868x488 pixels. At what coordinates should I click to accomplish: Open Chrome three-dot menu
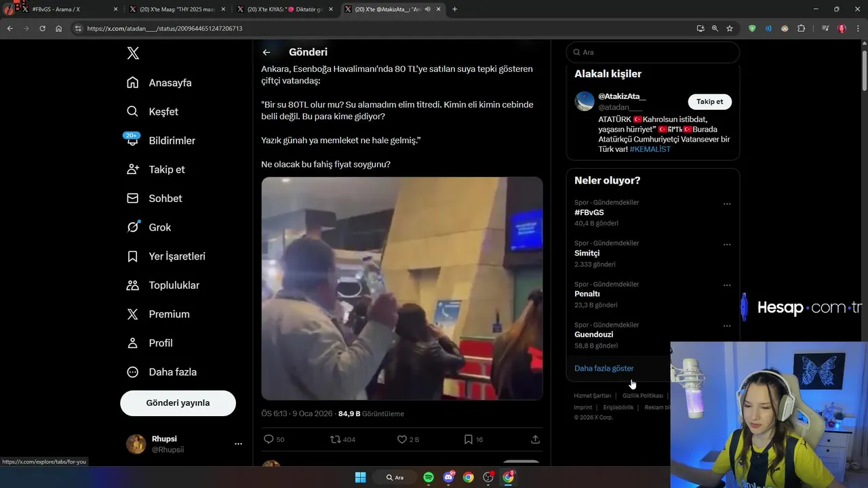pos(858,28)
